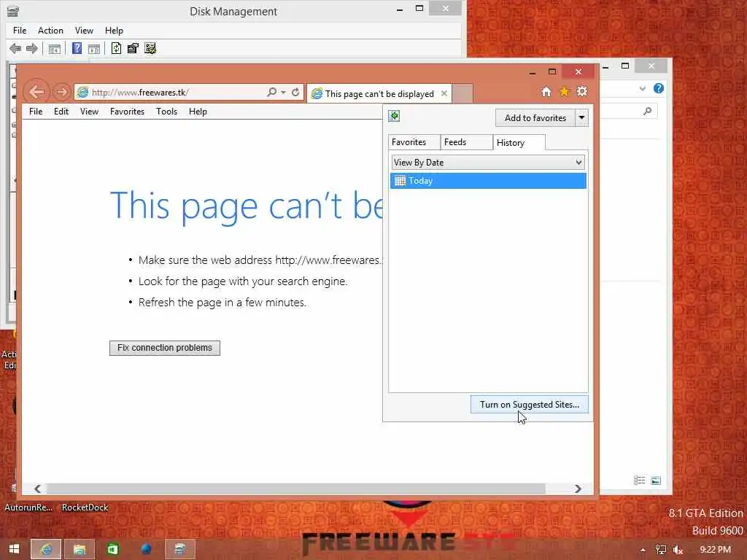Viewport: 747px width, 560px height.
Task: Open Internet Explorer Tools menu
Action: [x=166, y=112]
